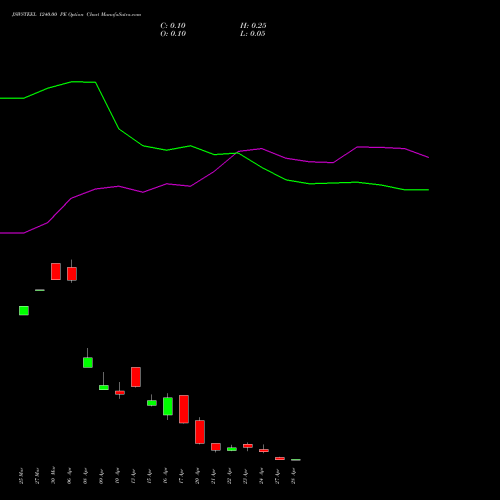500x500 pixels.
Task: Click the red candle for 21 Apr
Action: pyautogui.click(x=216, y=447)
